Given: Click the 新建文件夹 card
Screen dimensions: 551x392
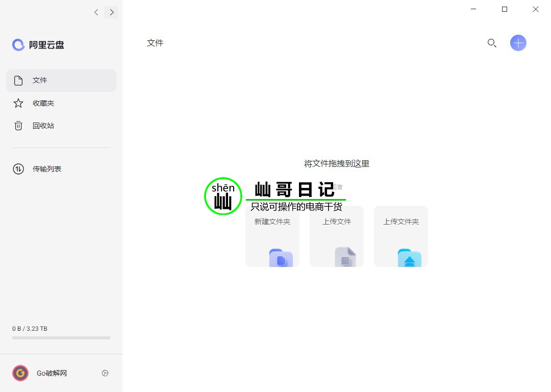Looking at the screenshot, I should pos(272,236).
